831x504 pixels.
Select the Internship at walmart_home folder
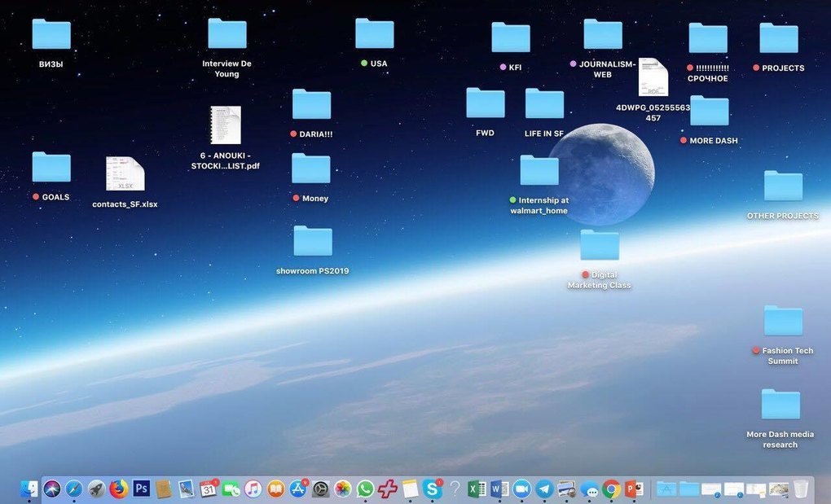coord(539,170)
